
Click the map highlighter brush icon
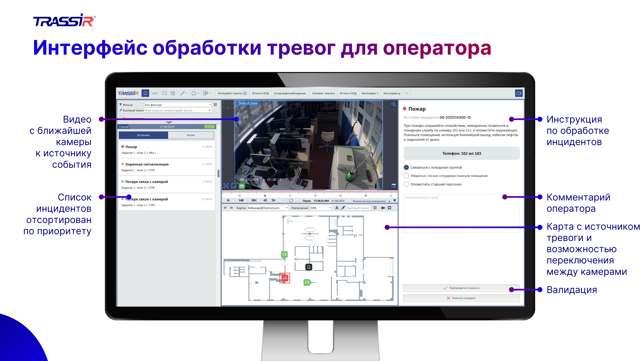pos(343,208)
